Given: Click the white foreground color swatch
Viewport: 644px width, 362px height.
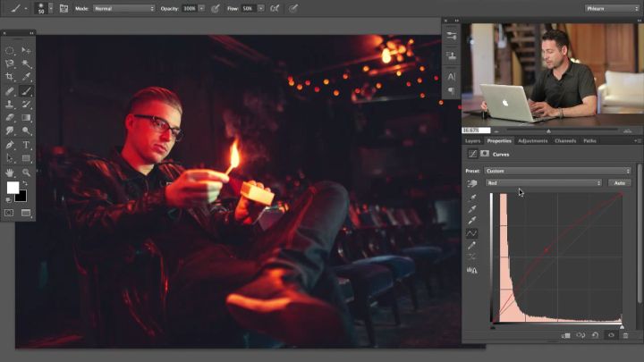Looking at the screenshot, I should point(12,187).
